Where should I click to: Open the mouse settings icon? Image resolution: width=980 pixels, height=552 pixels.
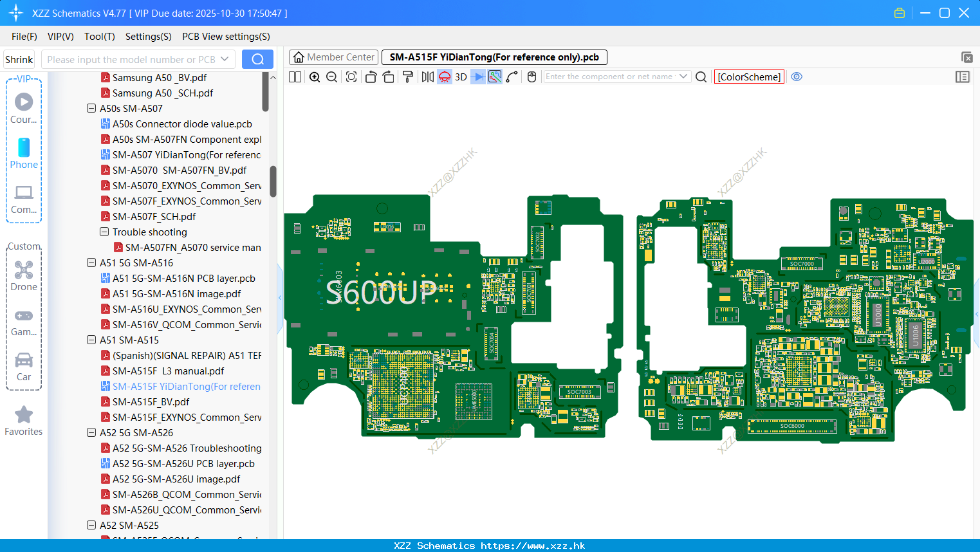532,77
